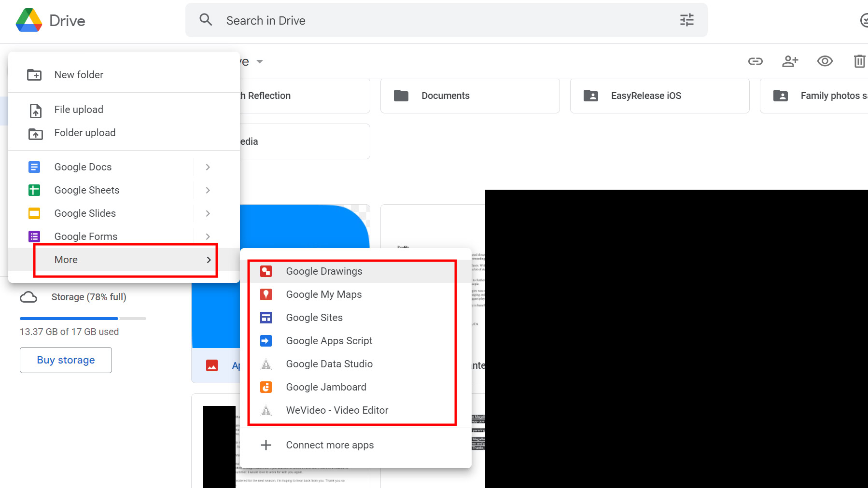Expand the Google Slides submenu arrow

click(x=208, y=213)
